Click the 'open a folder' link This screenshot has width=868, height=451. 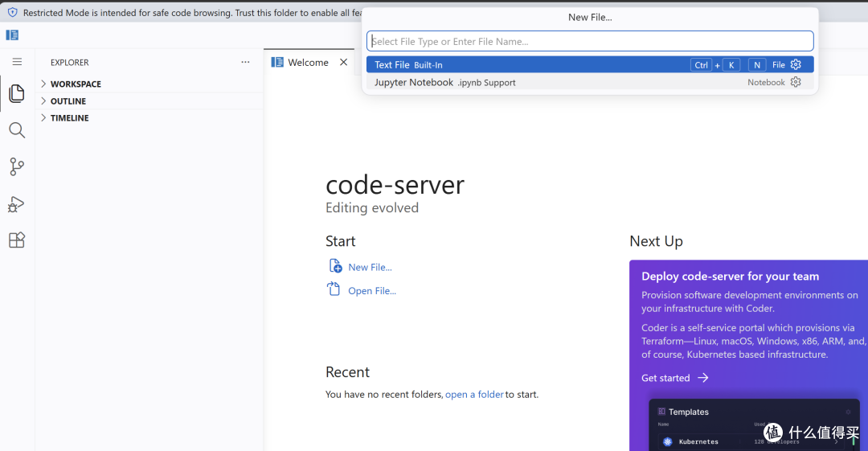pyautogui.click(x=474, y=395)
